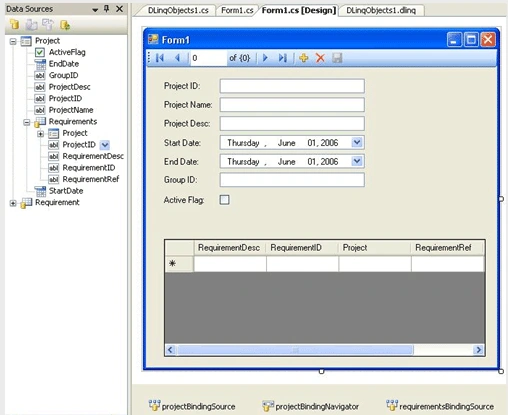
Task: Click the Add New record plus icon
Action: (x=304, y=58)
